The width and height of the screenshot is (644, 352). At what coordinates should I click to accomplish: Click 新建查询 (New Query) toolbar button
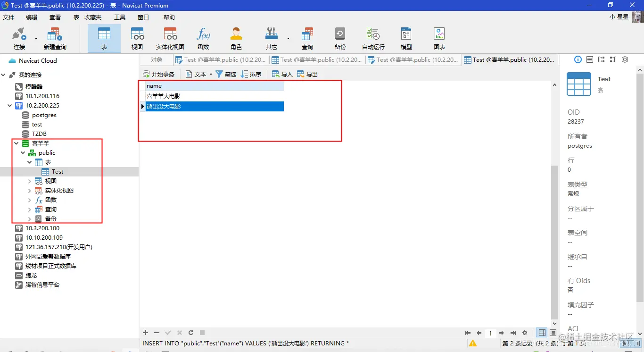[x=55, y=39]
